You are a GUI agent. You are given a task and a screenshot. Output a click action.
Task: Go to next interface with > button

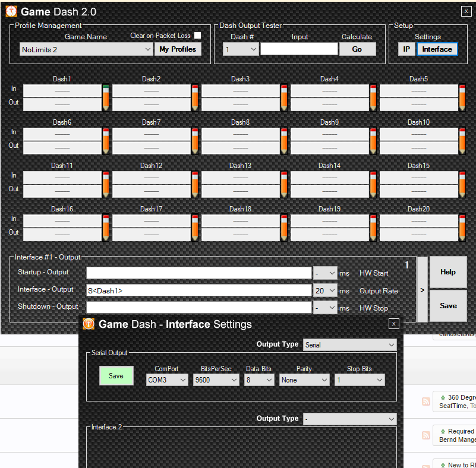(x=423, y=290)
